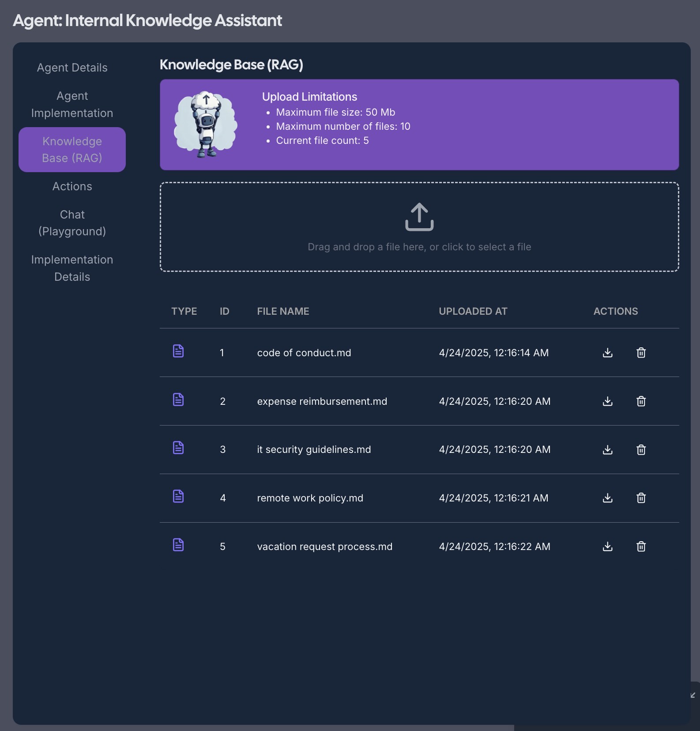Click ID cell for vacation request process.md
This screenshot has height=731, width=700.
coord(223,546)
